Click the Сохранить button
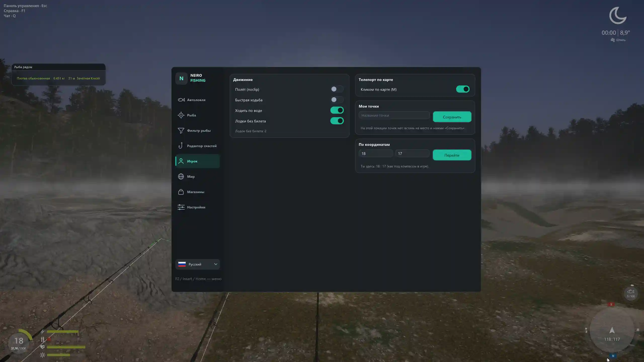644x362 pixels. 452,117
